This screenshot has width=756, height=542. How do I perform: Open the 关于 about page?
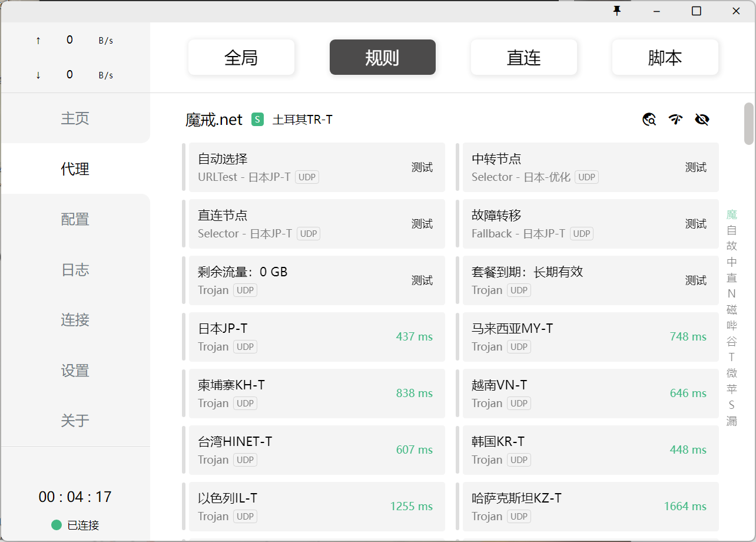[x=75, y=421]
